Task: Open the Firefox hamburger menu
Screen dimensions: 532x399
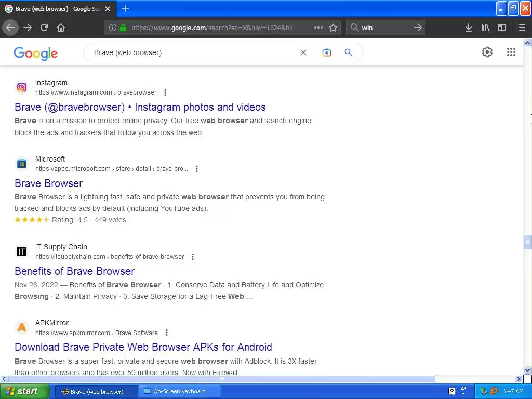Action: point(522,28)
